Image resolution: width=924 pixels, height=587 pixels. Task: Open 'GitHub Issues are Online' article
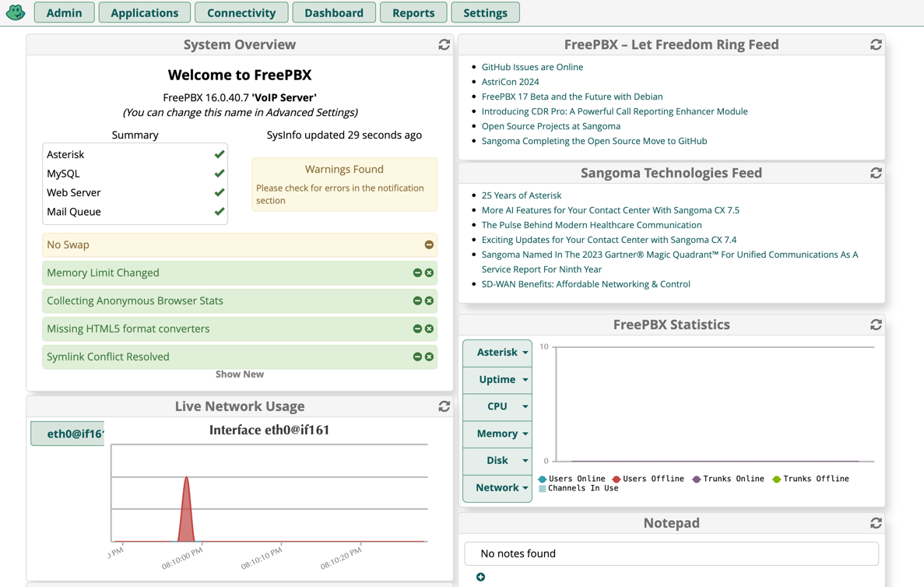tap(532, 67)
